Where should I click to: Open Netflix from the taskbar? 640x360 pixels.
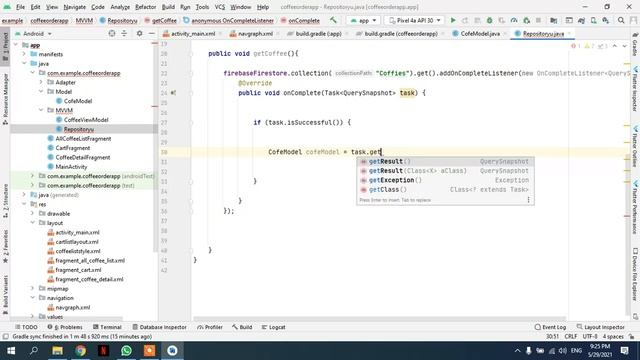tap(103, 351)
